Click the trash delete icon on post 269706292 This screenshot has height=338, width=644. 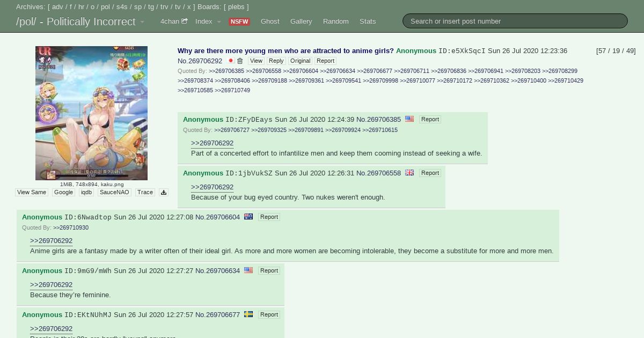point(240,61)
